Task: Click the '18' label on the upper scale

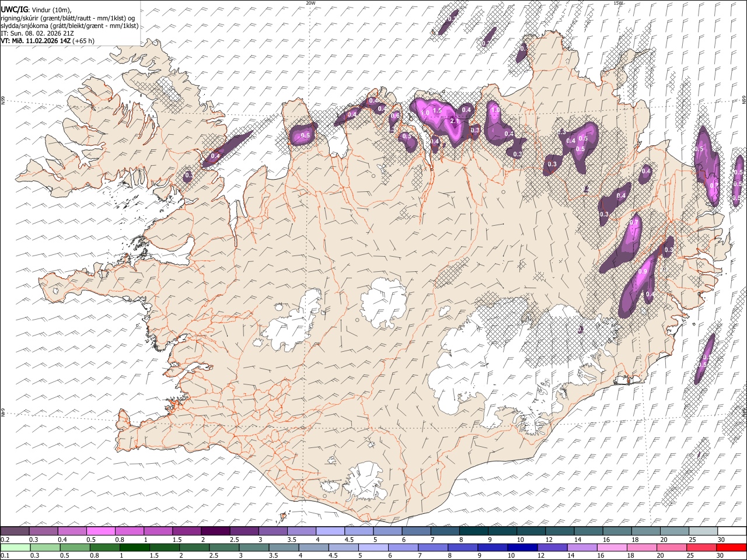Action: [x=635, y=540]
